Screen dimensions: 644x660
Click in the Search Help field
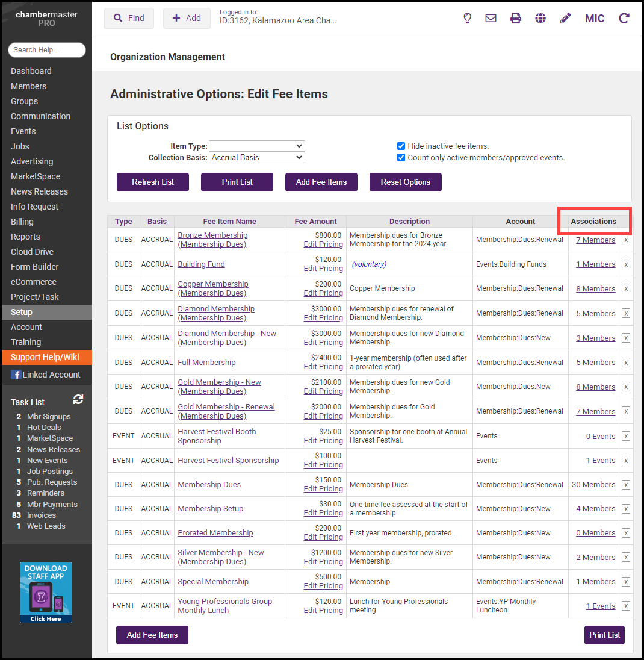(47, 50)
